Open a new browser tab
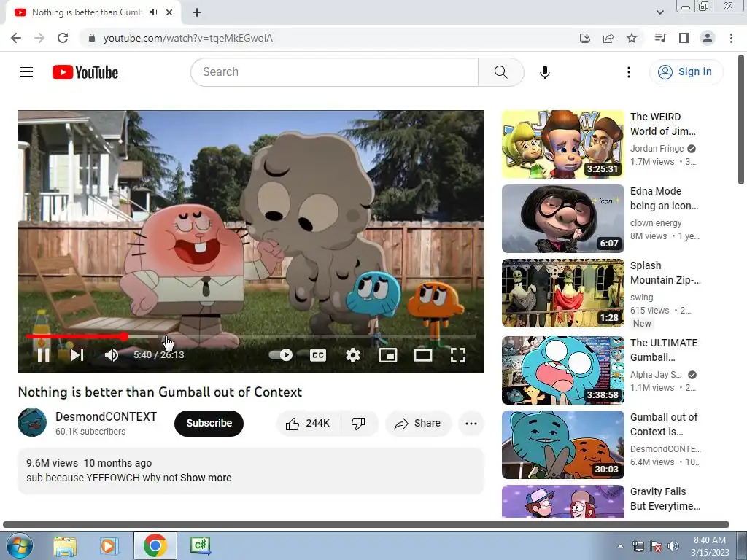 click(197, 12)
